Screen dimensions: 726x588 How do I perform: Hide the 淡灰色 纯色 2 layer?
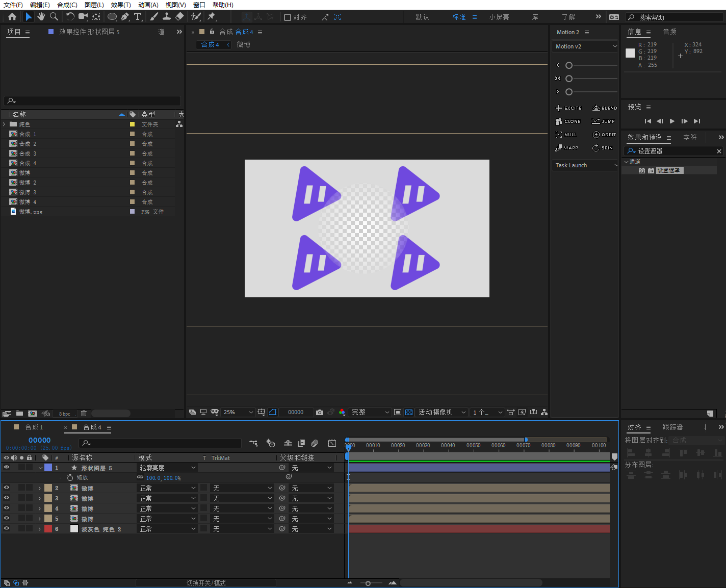coord(7,528)
